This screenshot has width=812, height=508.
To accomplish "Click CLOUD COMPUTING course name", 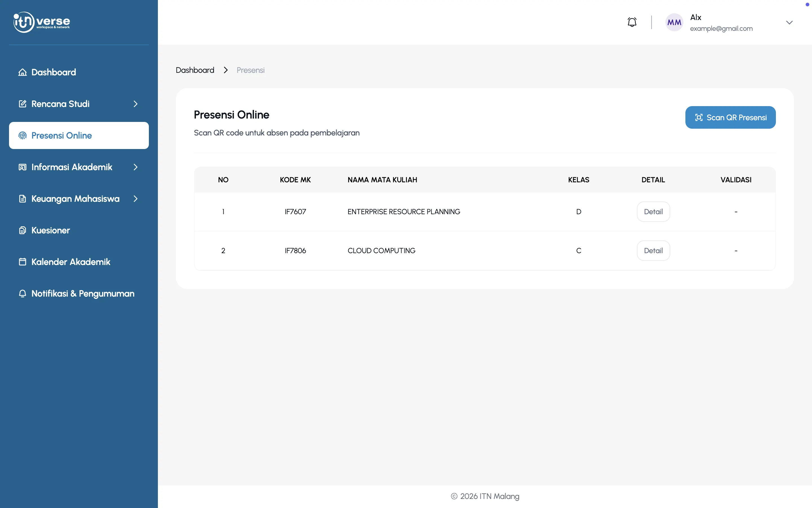I will (381, 251).
